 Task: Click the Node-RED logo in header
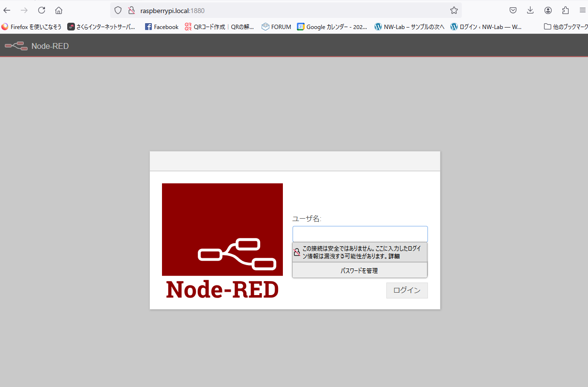[x=16, y=46]
